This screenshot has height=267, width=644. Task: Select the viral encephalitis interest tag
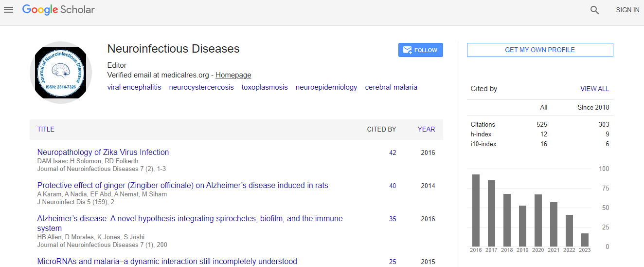click(134, 87)
